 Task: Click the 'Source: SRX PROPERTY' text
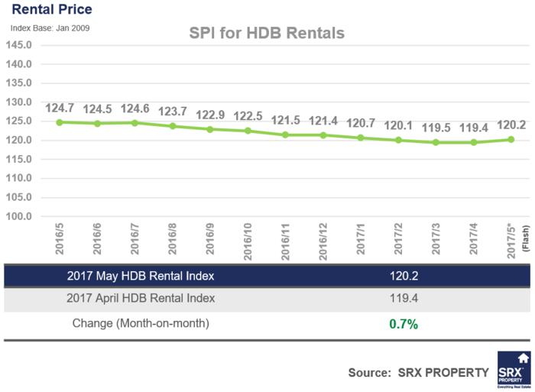coord(419,373)
